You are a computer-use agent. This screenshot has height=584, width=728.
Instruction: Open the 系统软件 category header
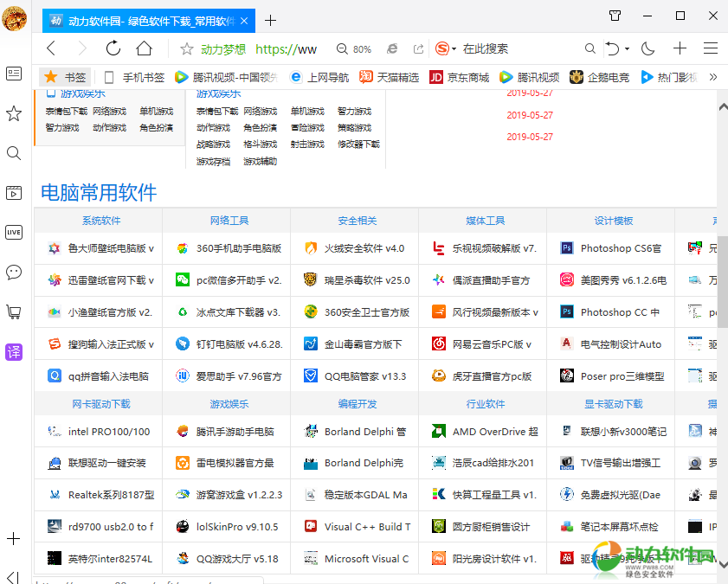[x=101, y=221]
